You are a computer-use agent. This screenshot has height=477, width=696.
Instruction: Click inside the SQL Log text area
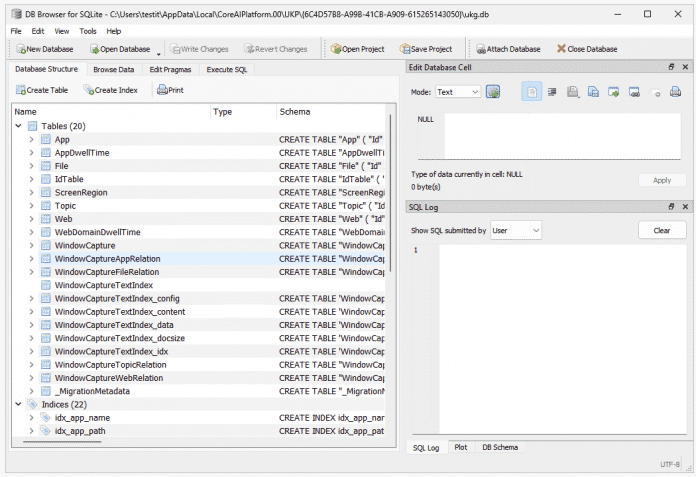click(562, 339)
